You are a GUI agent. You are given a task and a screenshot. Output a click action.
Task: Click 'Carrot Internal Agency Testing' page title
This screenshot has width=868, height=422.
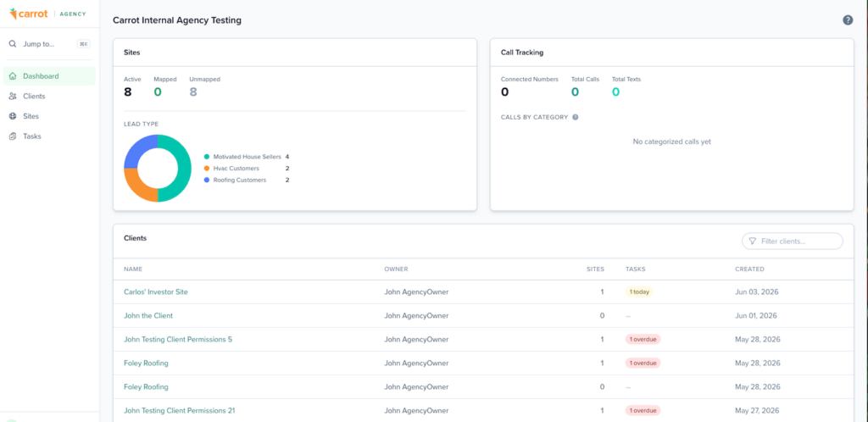coord(177,20)
